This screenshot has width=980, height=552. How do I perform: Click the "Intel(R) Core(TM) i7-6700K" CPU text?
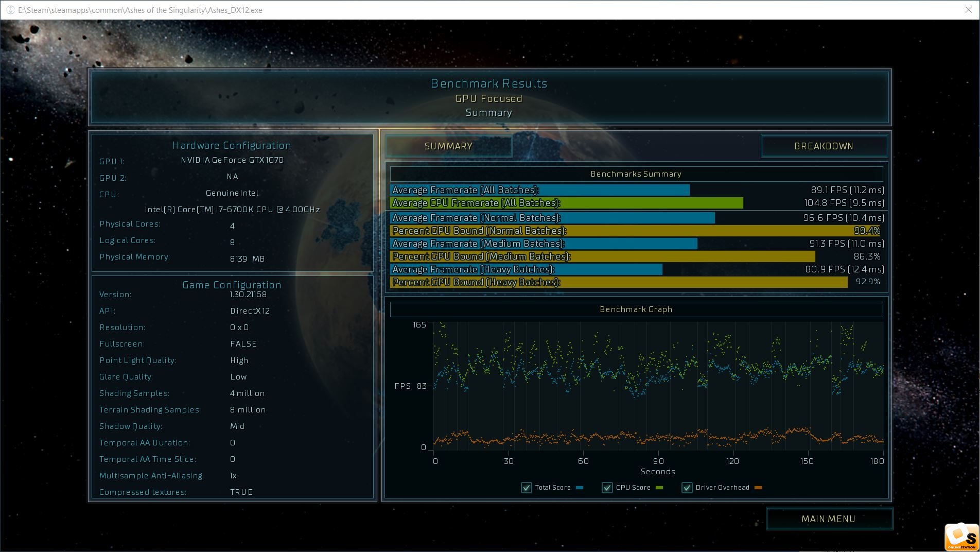click(x=232, y=210)
